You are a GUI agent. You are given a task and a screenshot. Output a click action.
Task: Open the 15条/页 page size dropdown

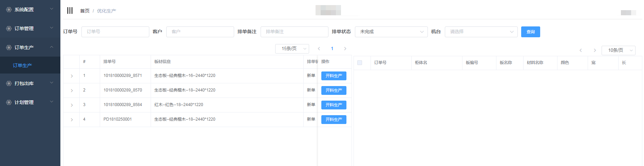[x=292, y=49]
